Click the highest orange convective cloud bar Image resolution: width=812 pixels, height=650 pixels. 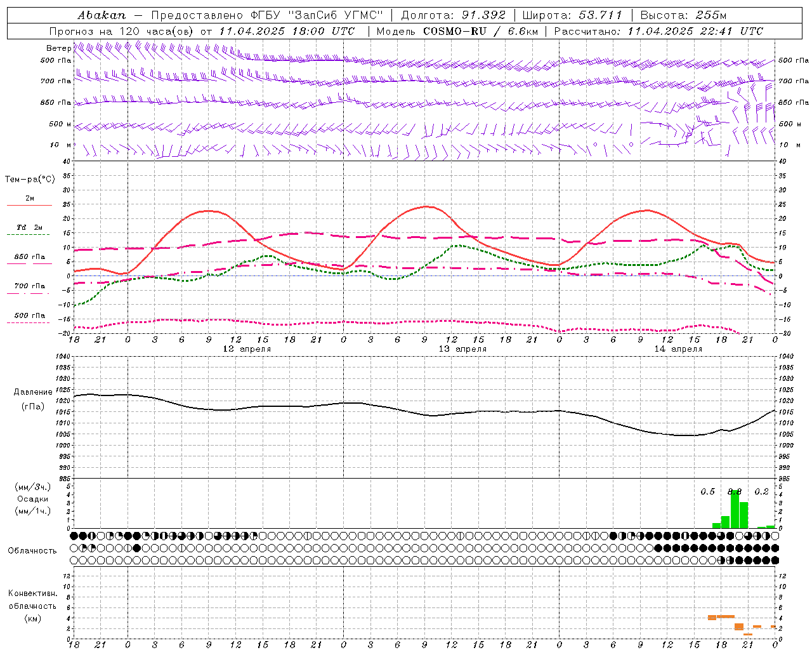click(x=725, y=616)
